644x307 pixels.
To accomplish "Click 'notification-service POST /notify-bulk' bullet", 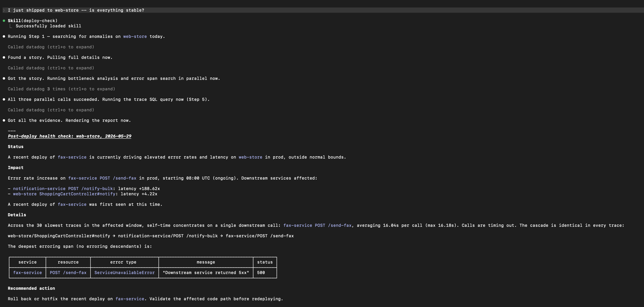I will tap(63, 189).
